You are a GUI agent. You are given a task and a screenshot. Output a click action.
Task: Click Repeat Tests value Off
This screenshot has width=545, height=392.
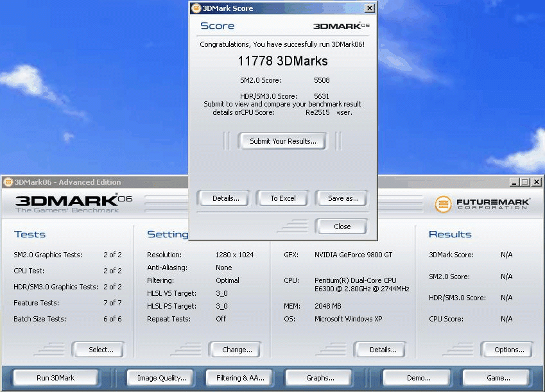point(221,319)
